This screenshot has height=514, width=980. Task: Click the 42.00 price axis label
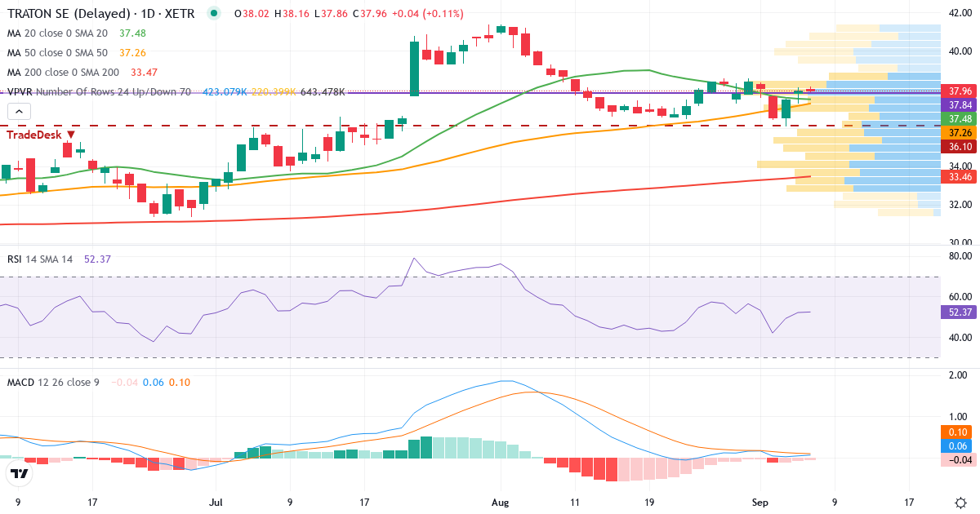[959, 13]
